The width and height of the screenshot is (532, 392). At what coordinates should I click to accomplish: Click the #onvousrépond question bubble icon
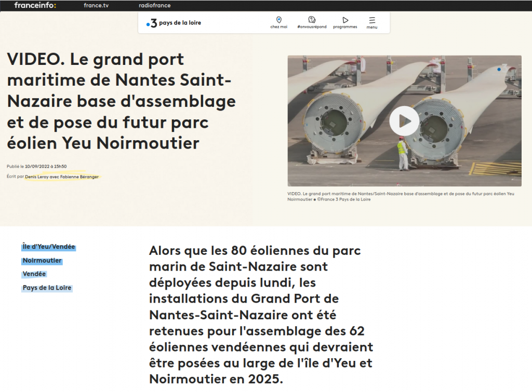pyautogui.click(x=311, y=20)
